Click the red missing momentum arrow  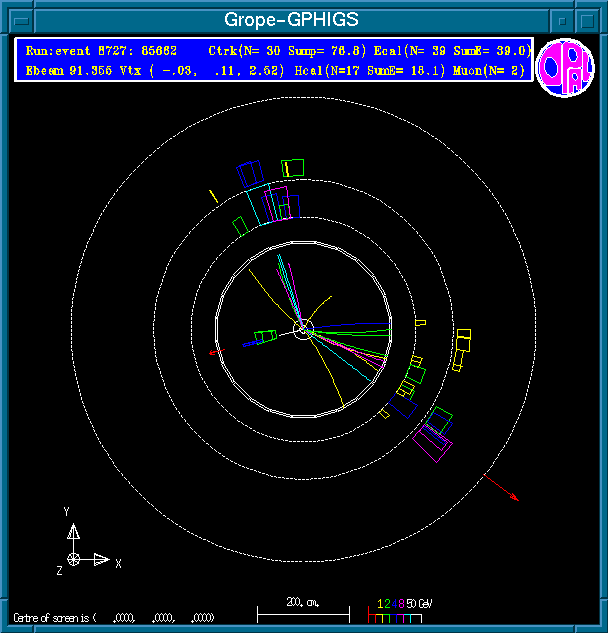503,487
